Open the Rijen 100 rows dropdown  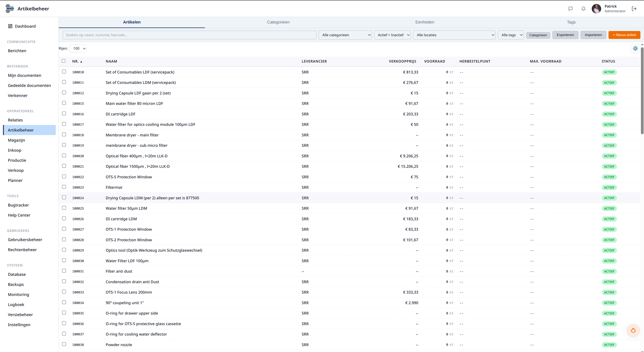pyautogui.click(x=78, y=48)
